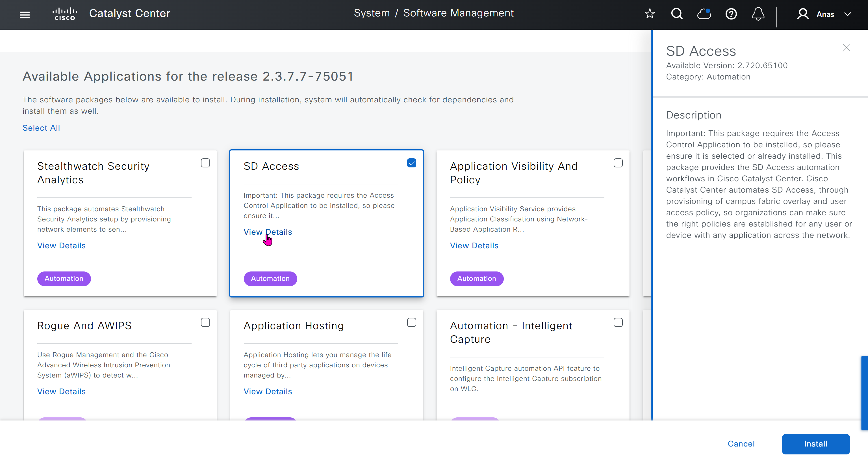Uncheck the SD Access checkbox

411,163
